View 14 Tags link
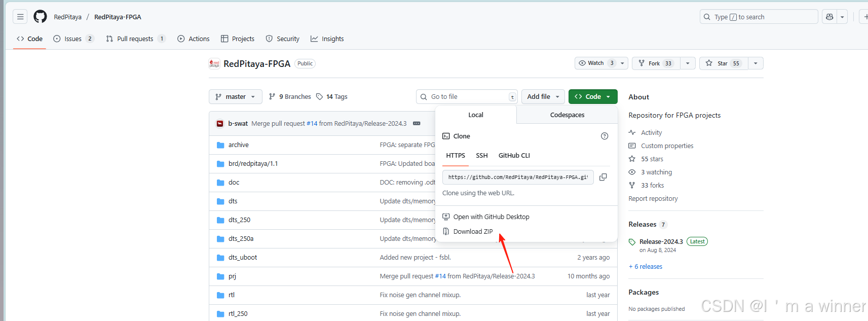 click(332, 96)
